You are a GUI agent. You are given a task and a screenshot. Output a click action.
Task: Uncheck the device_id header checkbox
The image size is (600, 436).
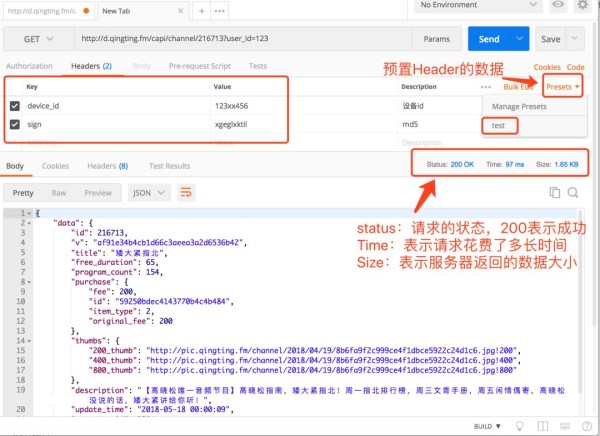(15, 106)
